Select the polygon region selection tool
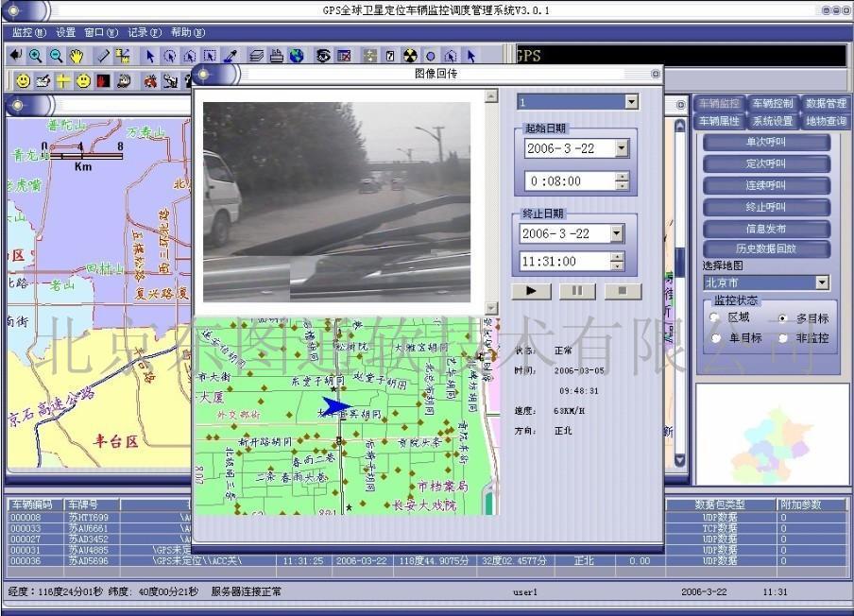 pyautogui.click(x=190, y=56)
